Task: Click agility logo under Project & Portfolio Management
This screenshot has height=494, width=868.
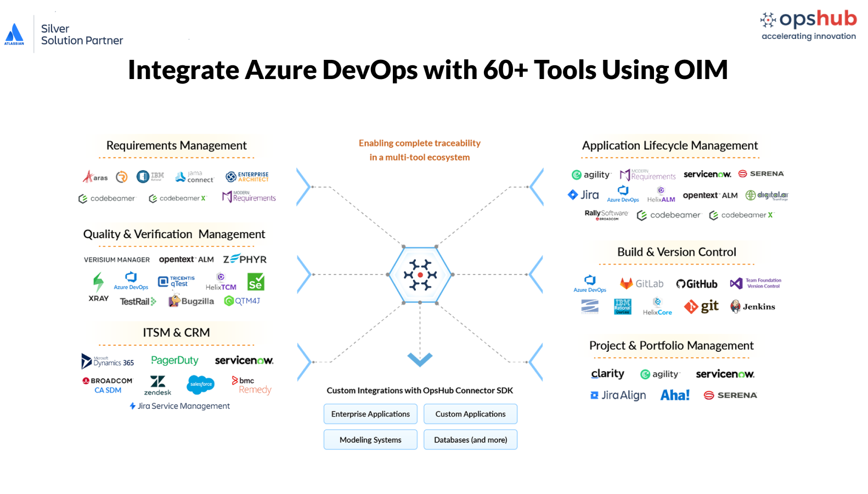Action: coord(660,374)
